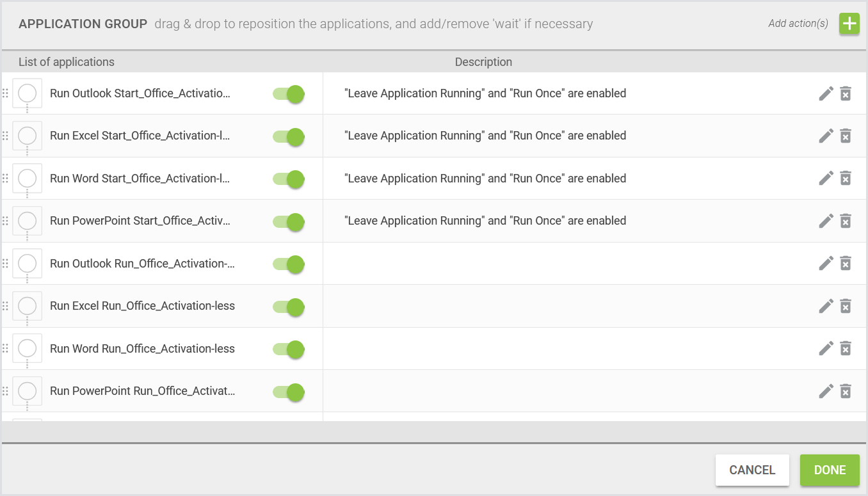The height and width of the screenshot is (496, 868).
Task: Click the circle icon beside Run PowerPoint Start_Office_Activation
Action: 27,221
